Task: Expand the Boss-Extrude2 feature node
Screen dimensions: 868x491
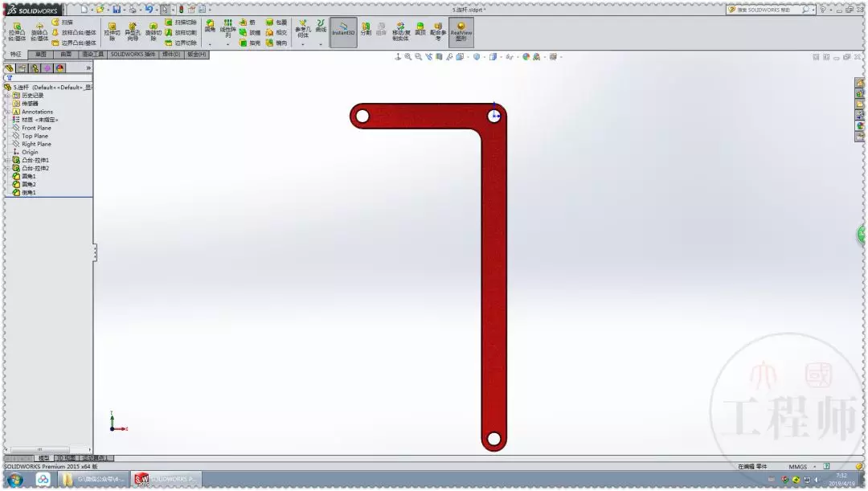Action: [8, 168]
